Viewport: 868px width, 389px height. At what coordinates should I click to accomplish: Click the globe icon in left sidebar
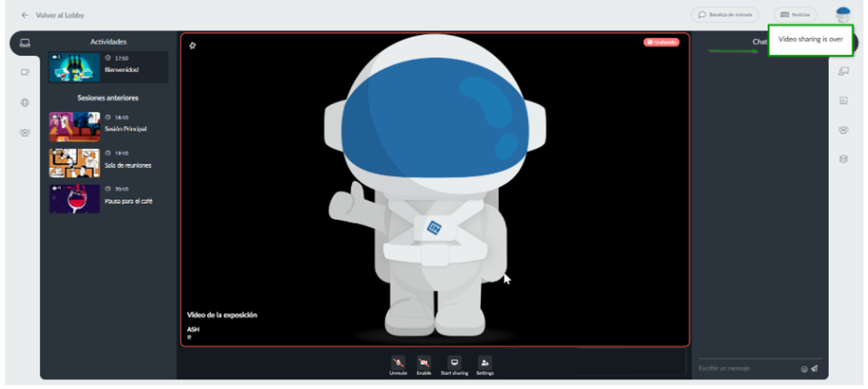25,103
